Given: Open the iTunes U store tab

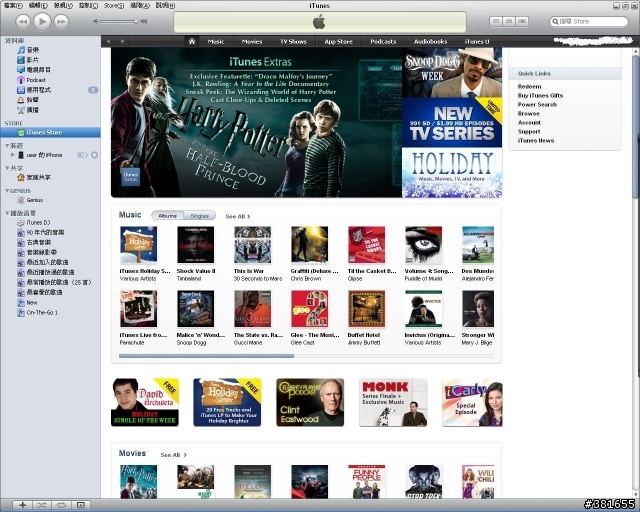Looking at the screenshot, I should [x=477, y=41].
